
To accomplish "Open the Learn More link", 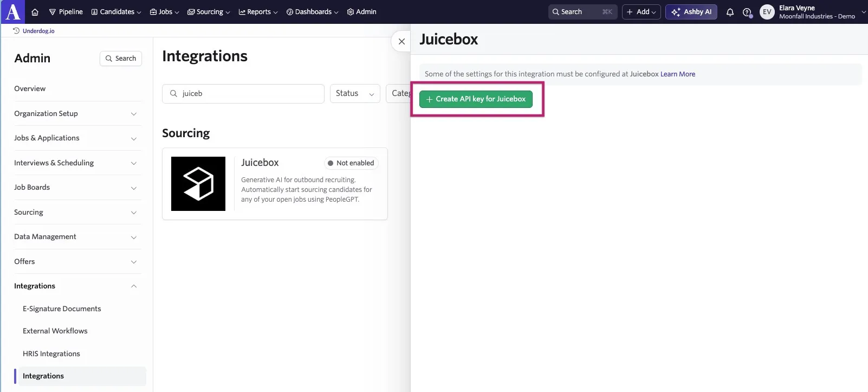I will [678, 74].
